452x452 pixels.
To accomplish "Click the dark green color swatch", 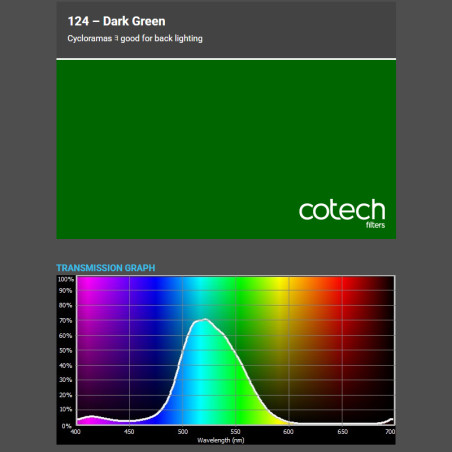I will pyautogui.click(x=226, y=149).
